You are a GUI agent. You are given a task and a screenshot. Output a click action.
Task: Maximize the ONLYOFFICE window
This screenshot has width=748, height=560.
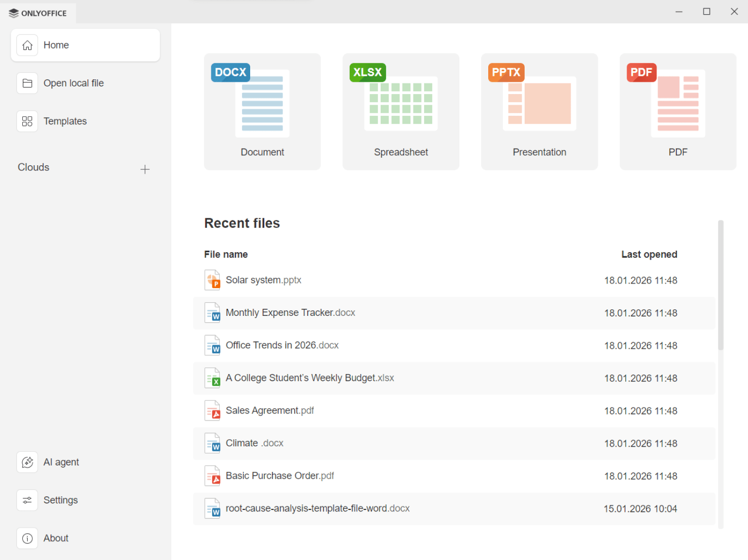(x=707, y=12)
